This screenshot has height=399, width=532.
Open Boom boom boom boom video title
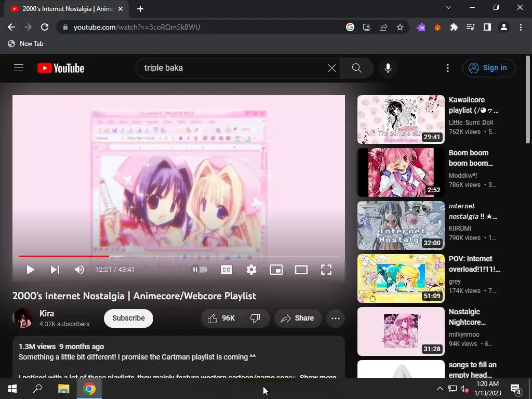click(x=471, y=158)
